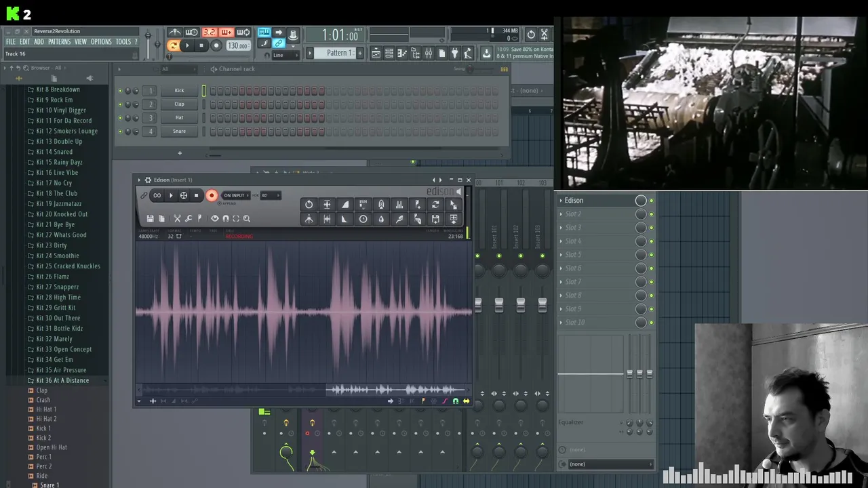This screenshot has height=488, width=868.
Task: Select the Open Hi Hat sample
Action: point(52,447)
